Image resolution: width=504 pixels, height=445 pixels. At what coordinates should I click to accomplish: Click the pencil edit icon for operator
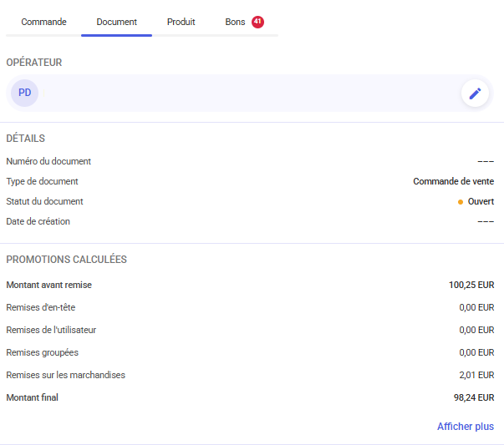(x=475, y=94)
